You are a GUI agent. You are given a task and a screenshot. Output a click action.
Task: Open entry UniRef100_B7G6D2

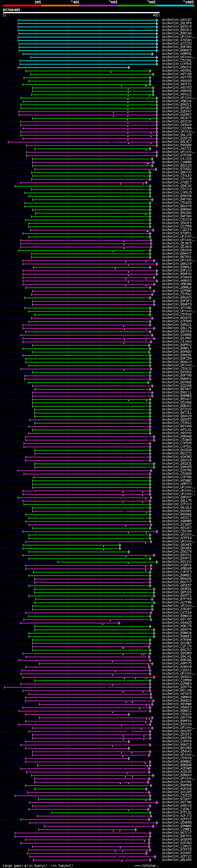177,169
